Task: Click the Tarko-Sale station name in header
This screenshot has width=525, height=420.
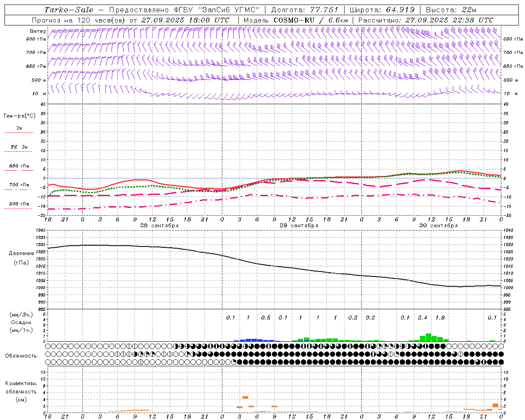Action: pyautogui.click(x=69, y=10)
